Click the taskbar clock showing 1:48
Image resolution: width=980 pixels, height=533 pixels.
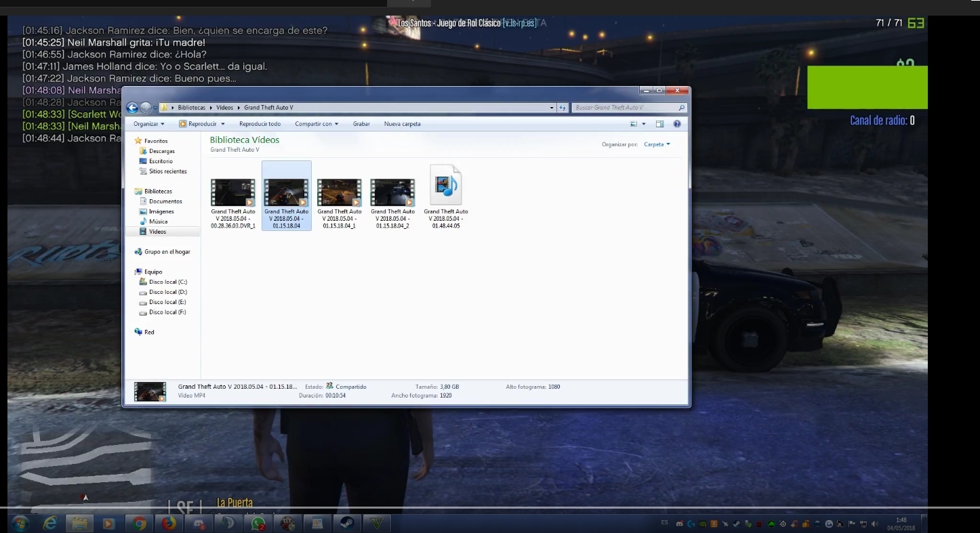[x=901, y=524]
